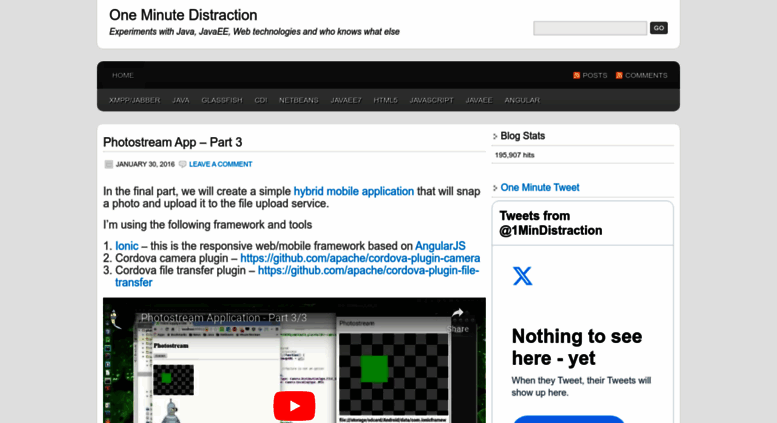
Task: Open the cordova-plugin-file-transfer GitHub link
Action: [x=297, y=276]
